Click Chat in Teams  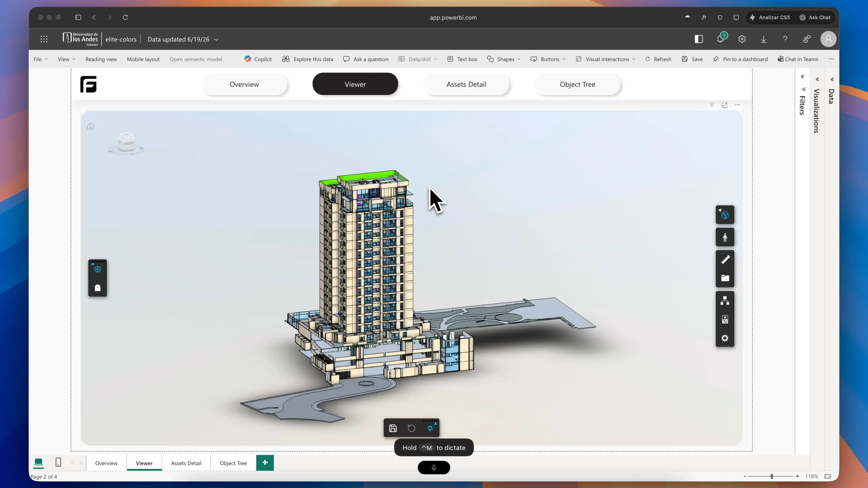[x=798, y=59]
